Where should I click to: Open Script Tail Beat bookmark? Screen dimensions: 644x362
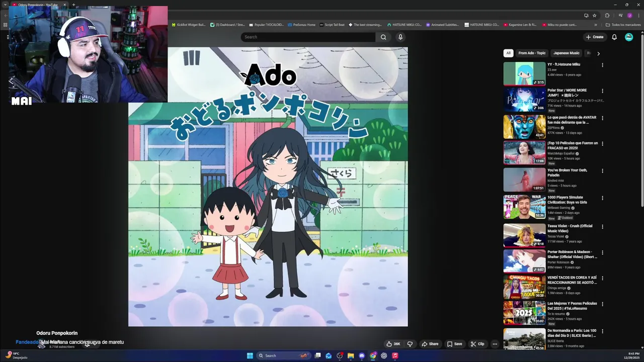pyautogui.click(x=332, y=25)
